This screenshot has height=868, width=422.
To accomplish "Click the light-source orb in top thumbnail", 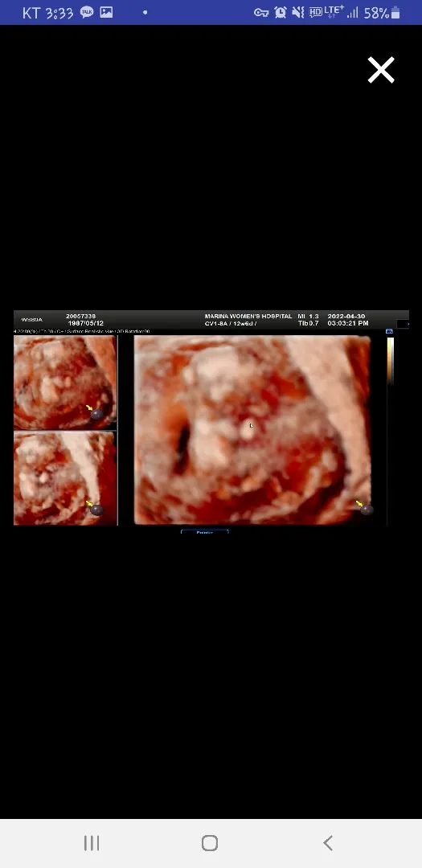I will point(97,414).
